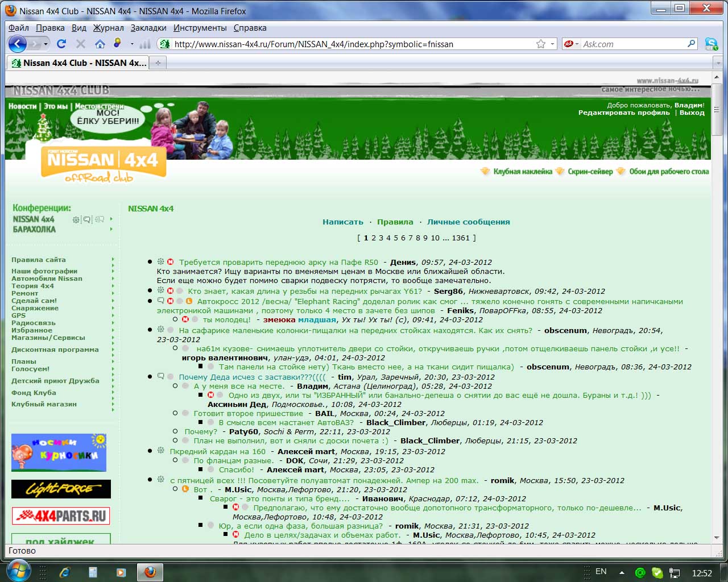The height and width of the screenshot is (582, 728).
Task: Click the speech bubble icon before 'Почему Деда исчез'
Action: tap(160, 376)
